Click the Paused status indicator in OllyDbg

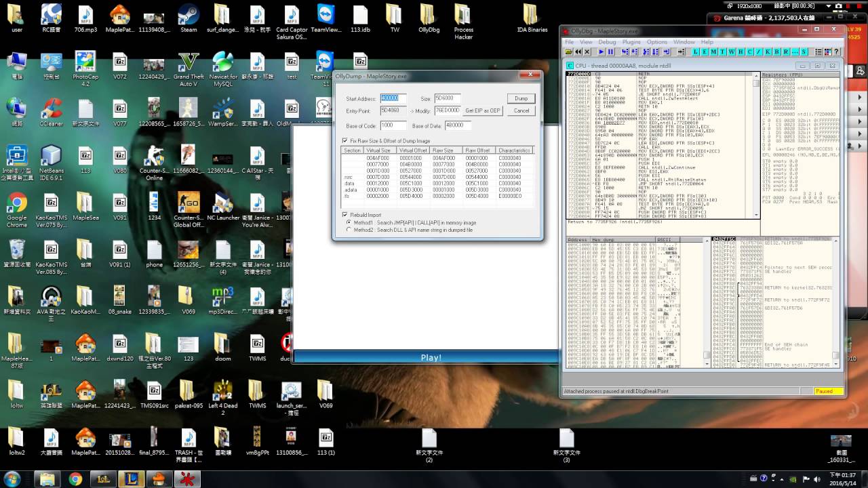[828, 391]
